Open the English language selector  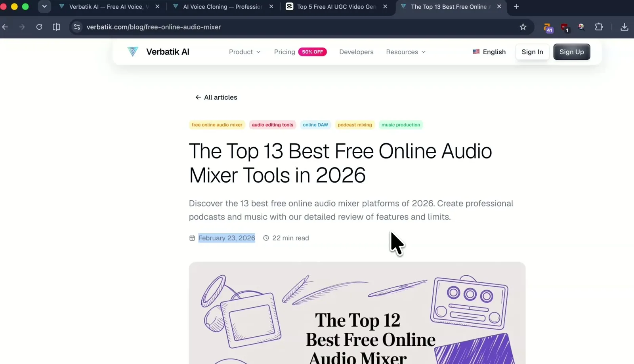coord(489,52)
